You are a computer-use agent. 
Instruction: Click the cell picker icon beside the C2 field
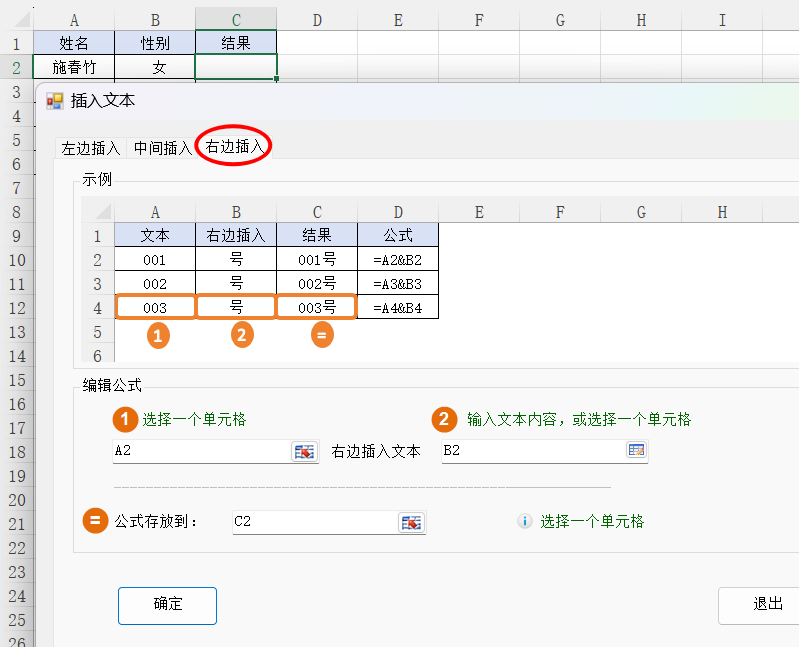[x=410, y=522]
